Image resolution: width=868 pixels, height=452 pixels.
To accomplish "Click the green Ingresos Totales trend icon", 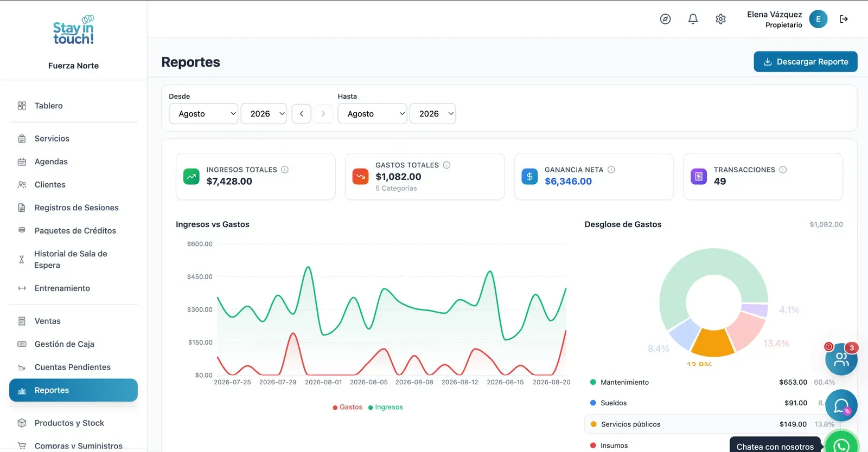I will click(x=192, y=177).
